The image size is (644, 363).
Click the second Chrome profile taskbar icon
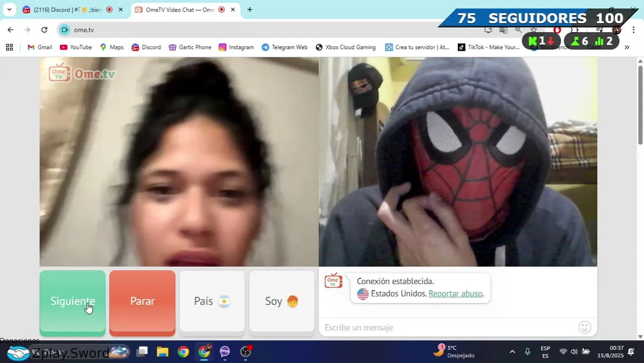click(204, 351)
